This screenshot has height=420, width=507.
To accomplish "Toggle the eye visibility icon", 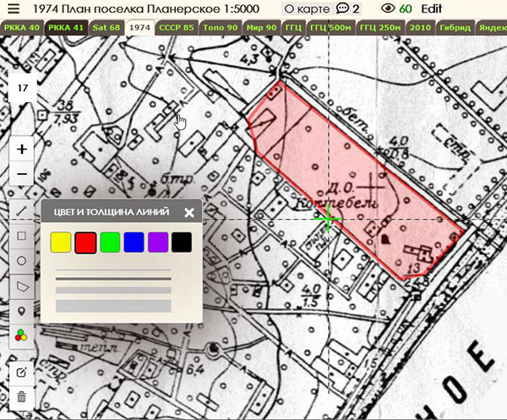I will pos(388,8).
